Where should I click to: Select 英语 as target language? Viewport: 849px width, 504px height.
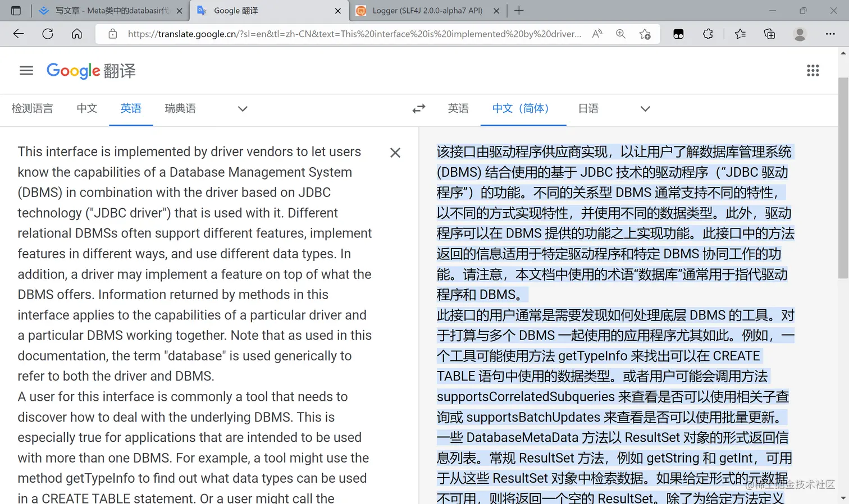click(x=458, y=109)
